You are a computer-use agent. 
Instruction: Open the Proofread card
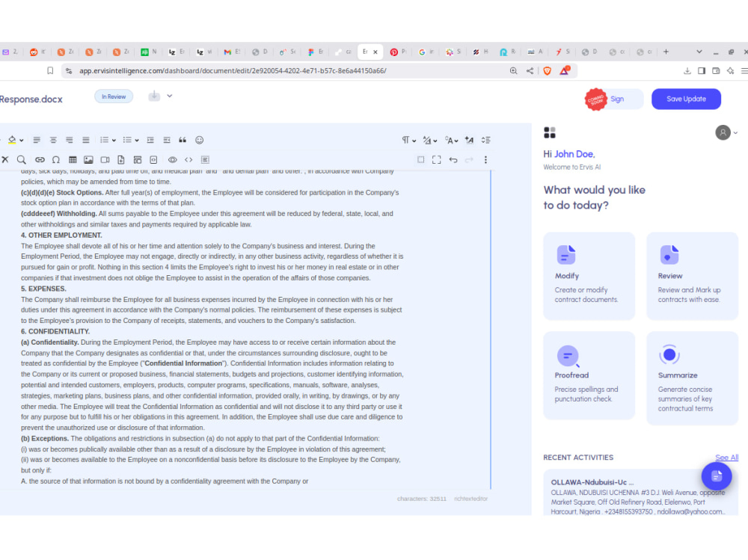coord(589,376)
